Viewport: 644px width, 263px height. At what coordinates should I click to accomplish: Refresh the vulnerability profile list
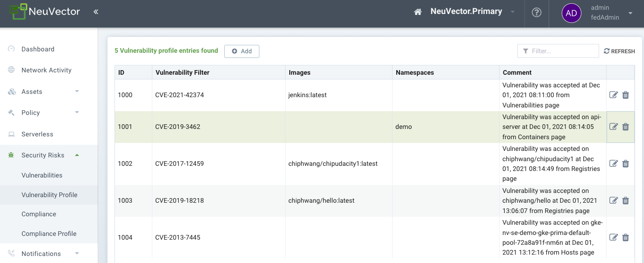(x=619, y=51)
